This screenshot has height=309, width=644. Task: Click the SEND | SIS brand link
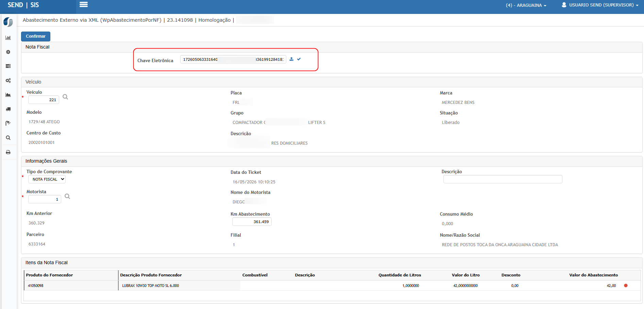tap(23, 5)
